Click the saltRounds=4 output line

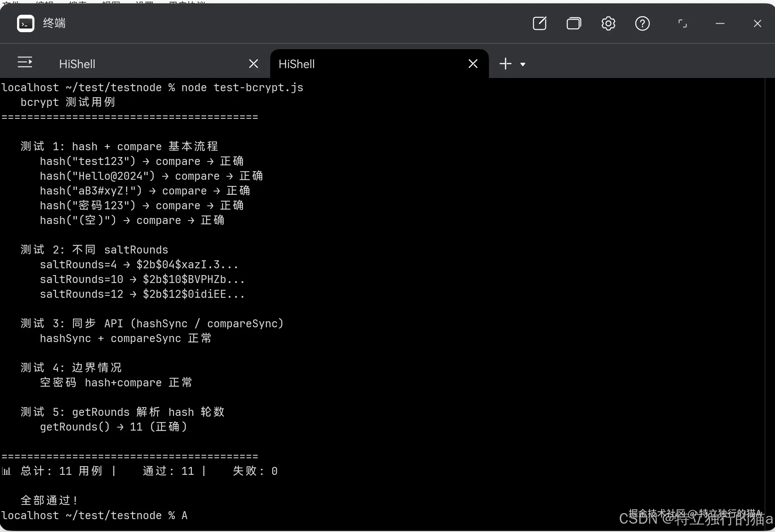(x=139, y=264)
